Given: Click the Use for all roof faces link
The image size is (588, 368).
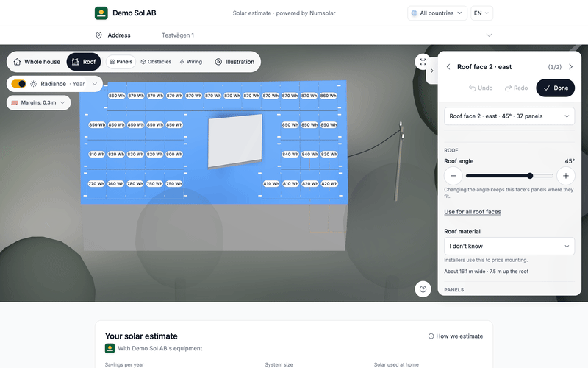Looking at the screenshot, I should tap(473, 212).
